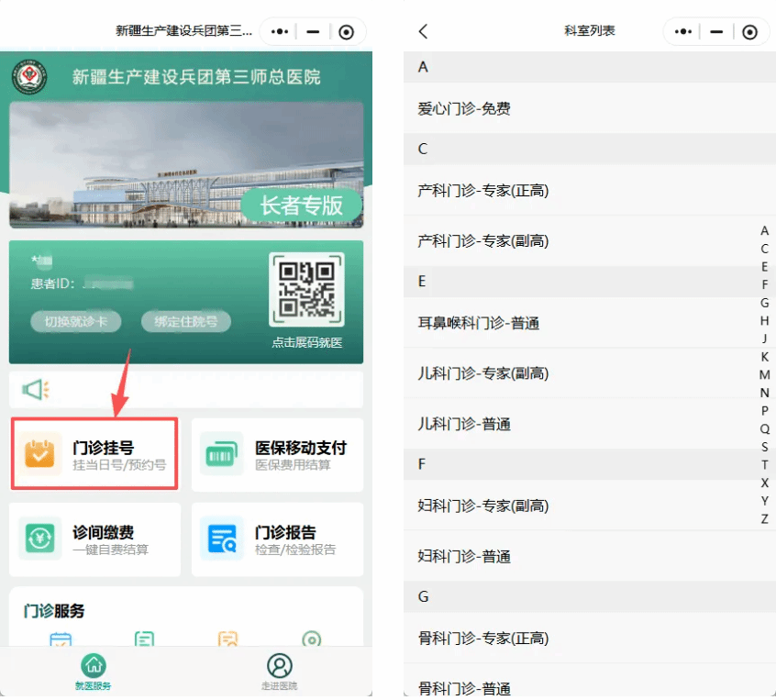Screen dimensions: 776x700
Task: Tap the QR code to show 就医 code
Action: [306, 289]
